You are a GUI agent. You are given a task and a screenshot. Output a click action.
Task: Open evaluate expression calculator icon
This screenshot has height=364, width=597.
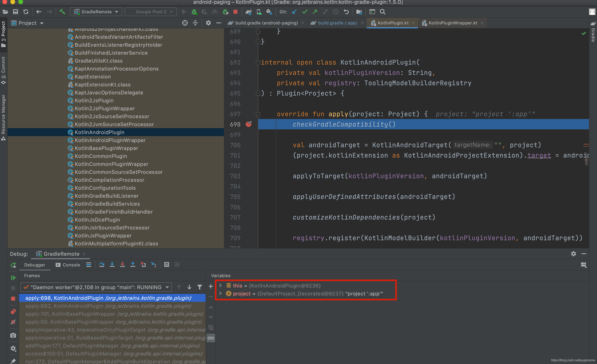pyautogui.click(x=167, y=265)
